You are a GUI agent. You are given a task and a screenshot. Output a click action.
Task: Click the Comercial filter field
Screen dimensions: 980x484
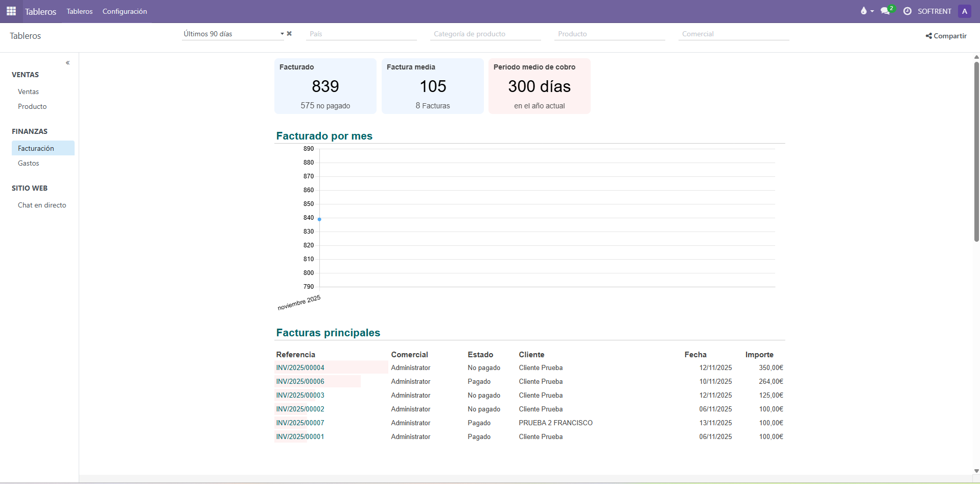[733, 34]
